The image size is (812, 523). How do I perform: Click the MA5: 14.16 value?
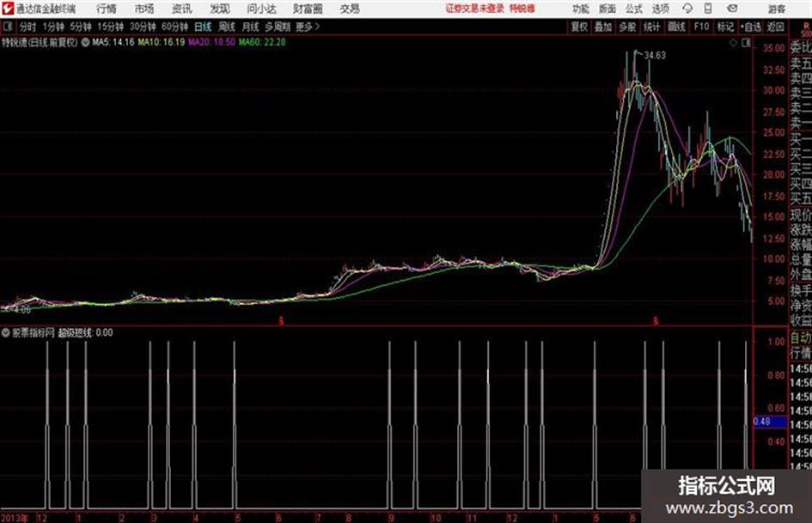pos(113,42)
